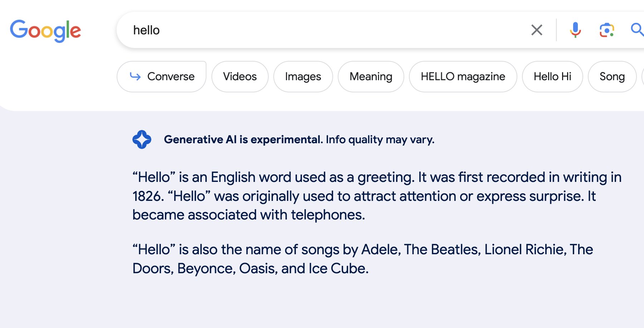This screenshot has width=644, height=328.
Task: Click the paragraph listing Hello songs
Action: pos(362,259)
